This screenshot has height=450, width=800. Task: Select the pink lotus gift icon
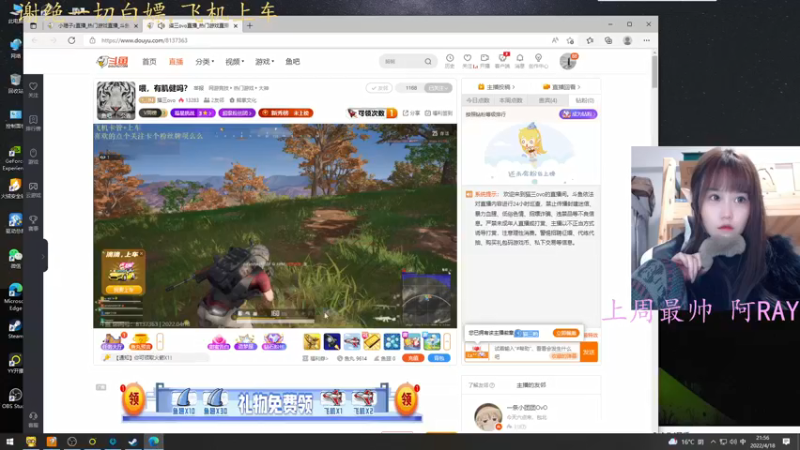pyautogui.click(x=218, y=341)
